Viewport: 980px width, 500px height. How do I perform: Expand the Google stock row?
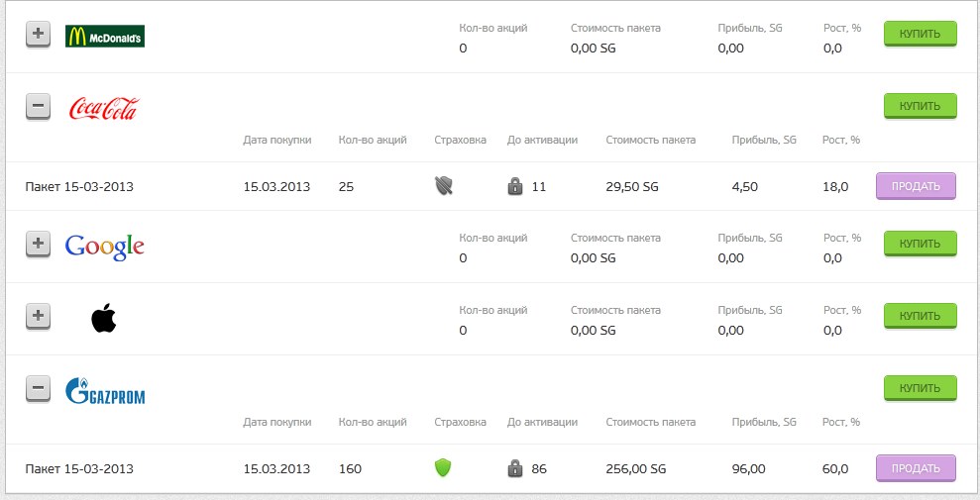click(38, 245)
